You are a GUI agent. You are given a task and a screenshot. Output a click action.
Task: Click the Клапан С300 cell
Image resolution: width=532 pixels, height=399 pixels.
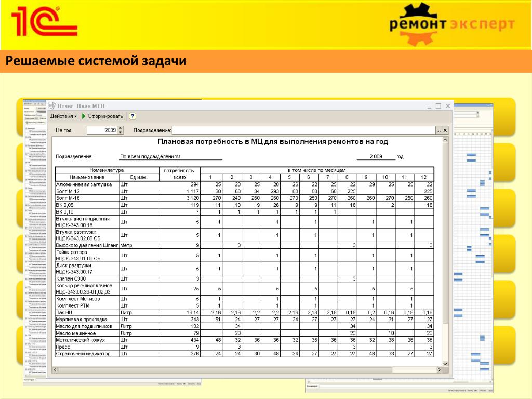pyautogui.click(x=87, y=278)
